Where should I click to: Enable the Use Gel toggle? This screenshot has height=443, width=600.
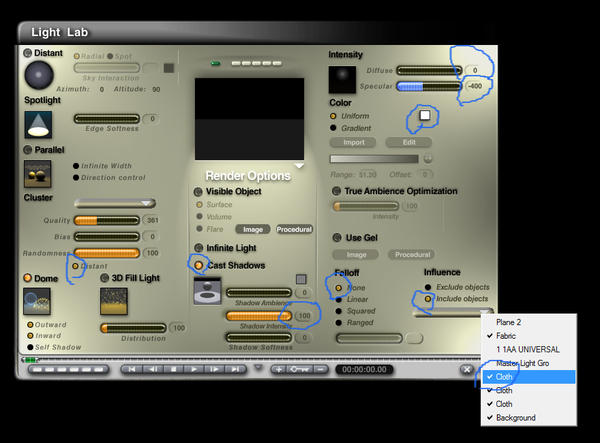pyautogui.click(x=337, y=238)
